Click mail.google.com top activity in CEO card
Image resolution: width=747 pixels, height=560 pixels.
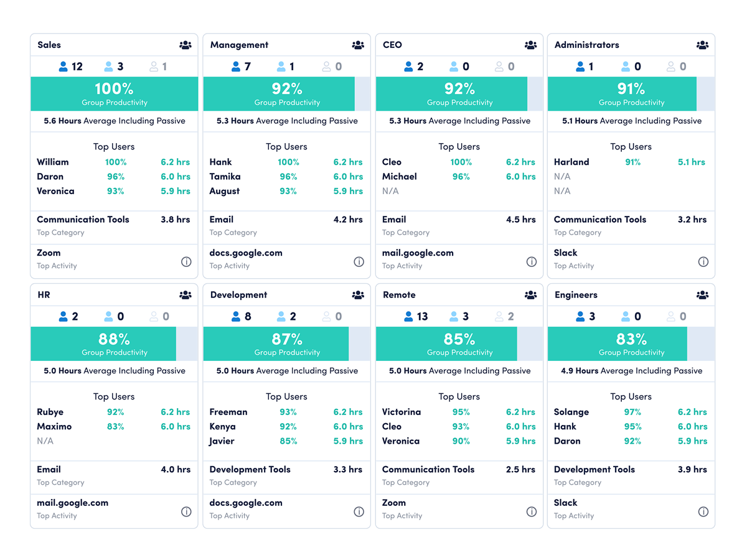pyautogui.click(x=418, y=253)
